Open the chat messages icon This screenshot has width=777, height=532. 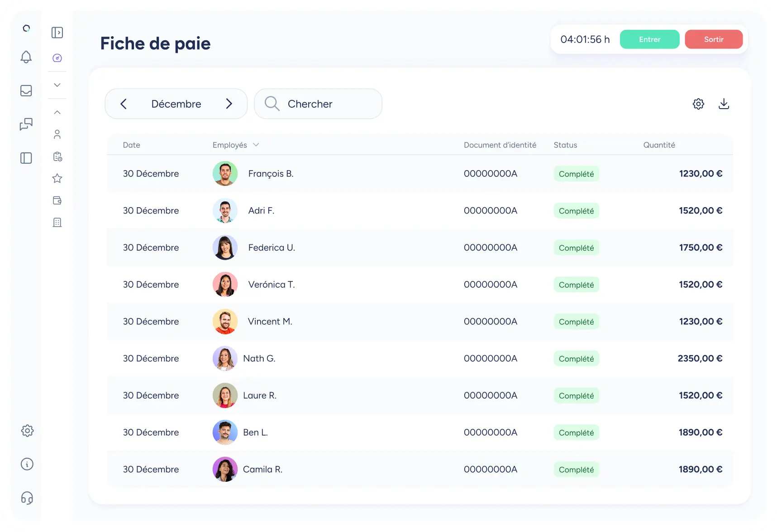pos(26,124)
